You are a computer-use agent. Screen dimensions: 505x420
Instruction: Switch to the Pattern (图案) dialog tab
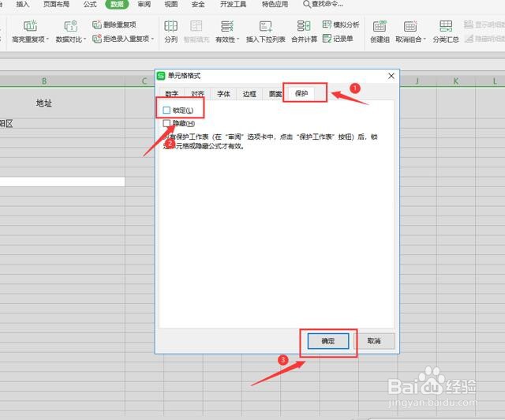[x=275, y=94]
